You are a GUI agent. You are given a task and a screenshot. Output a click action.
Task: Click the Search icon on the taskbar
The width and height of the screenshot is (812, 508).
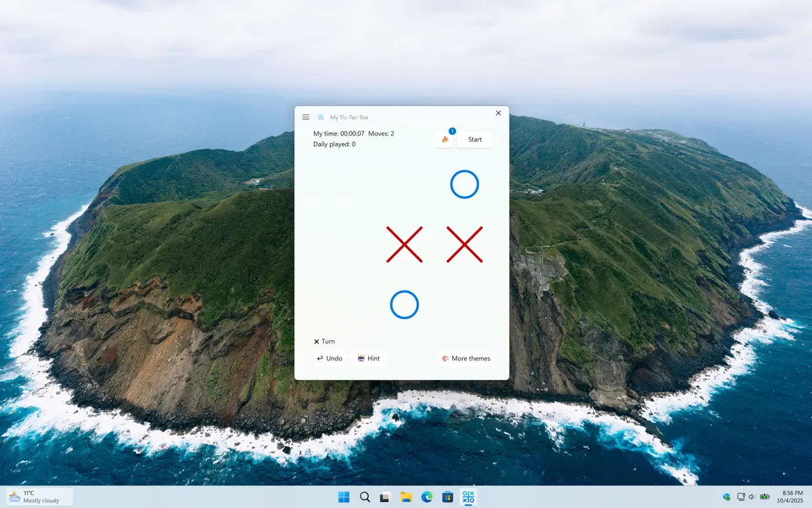click(x=364, y=496)
